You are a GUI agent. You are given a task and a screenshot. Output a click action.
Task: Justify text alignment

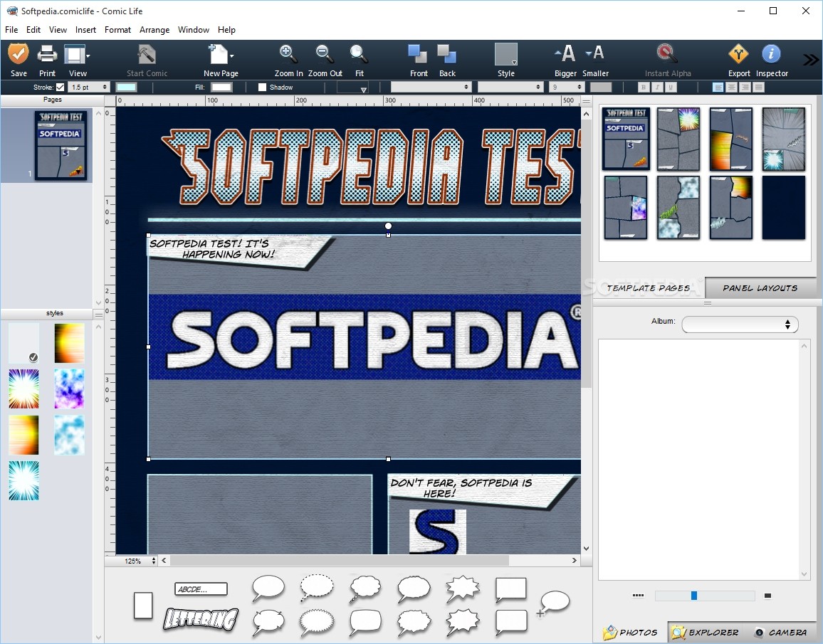(758, 87)
